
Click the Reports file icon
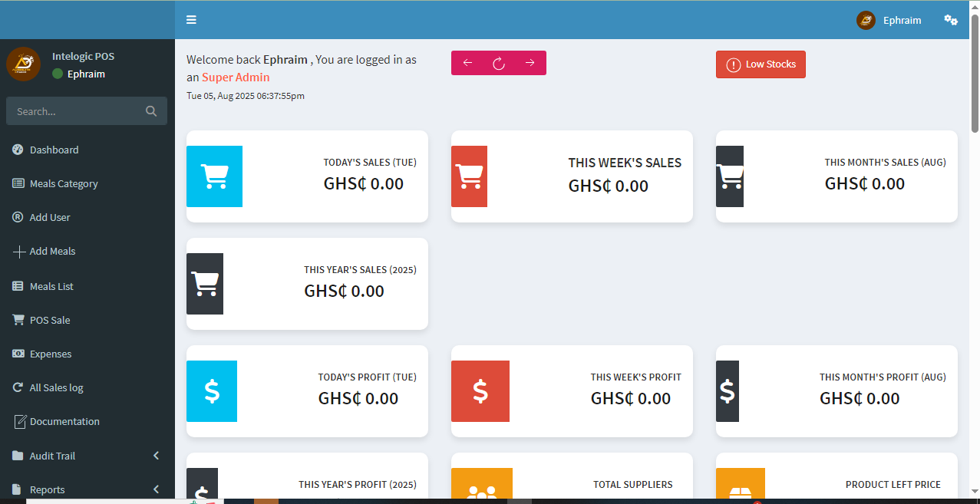(x=17, y=489)
